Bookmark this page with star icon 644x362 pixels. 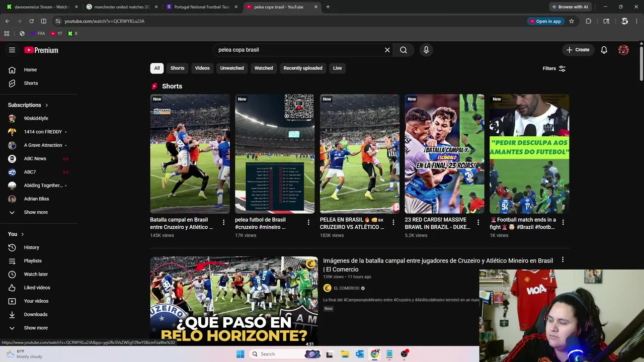pyautogui.click(x=572, y=21)
